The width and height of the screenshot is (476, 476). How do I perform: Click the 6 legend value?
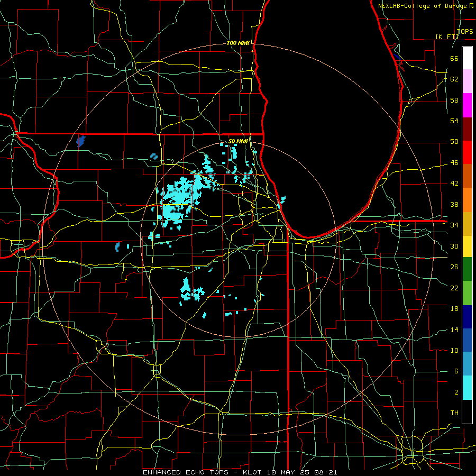click(x=456, y=371)
